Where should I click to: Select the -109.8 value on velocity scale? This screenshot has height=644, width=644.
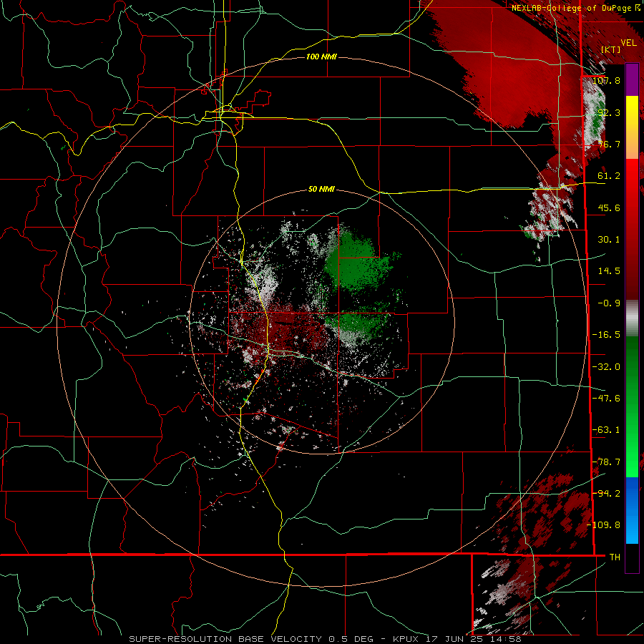tap(604, 525)
